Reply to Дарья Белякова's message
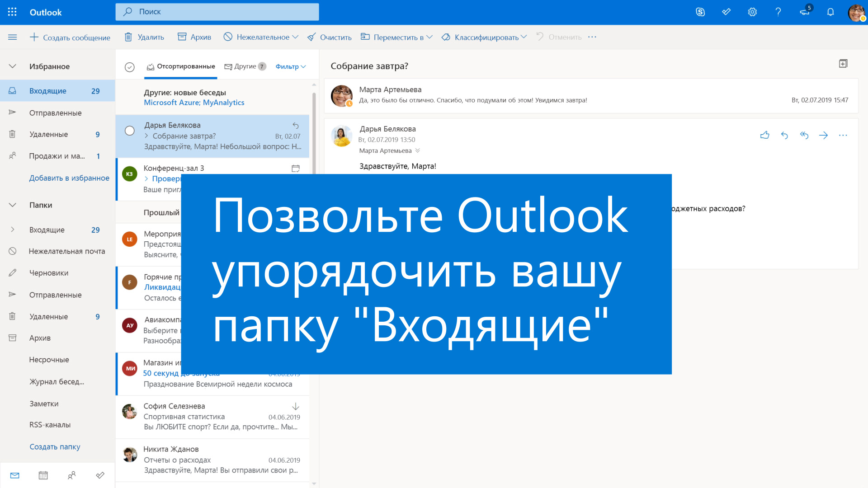This screenshot has width=868, height=488. [x=784, y=135]
